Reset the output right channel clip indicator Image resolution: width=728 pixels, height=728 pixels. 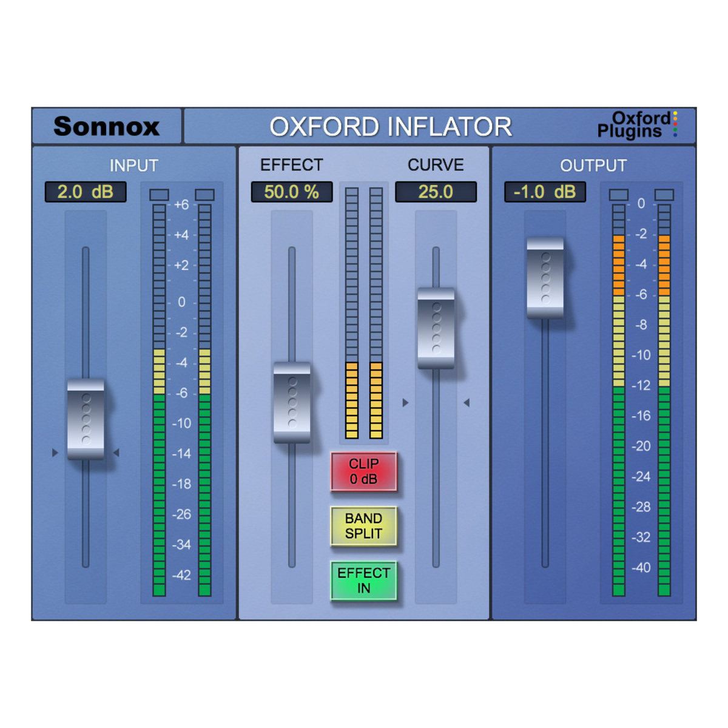[664, 195]
